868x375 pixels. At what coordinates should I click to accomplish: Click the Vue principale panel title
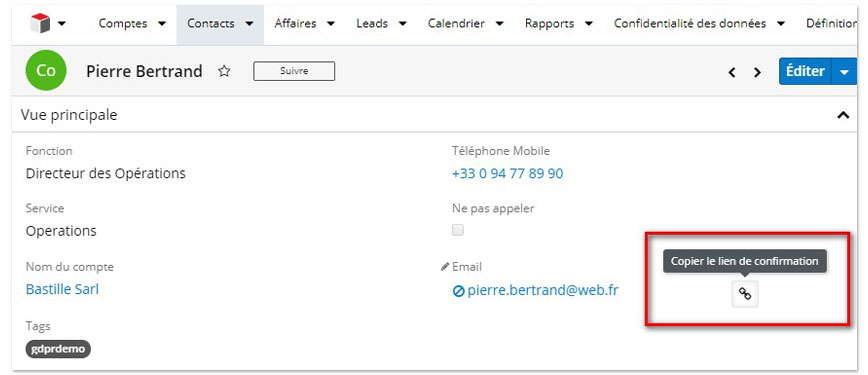coord(69,115)
